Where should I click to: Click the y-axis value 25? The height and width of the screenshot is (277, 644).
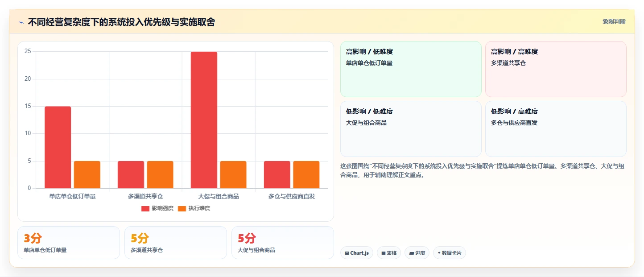pyautogui.click(x=28, y=51)
